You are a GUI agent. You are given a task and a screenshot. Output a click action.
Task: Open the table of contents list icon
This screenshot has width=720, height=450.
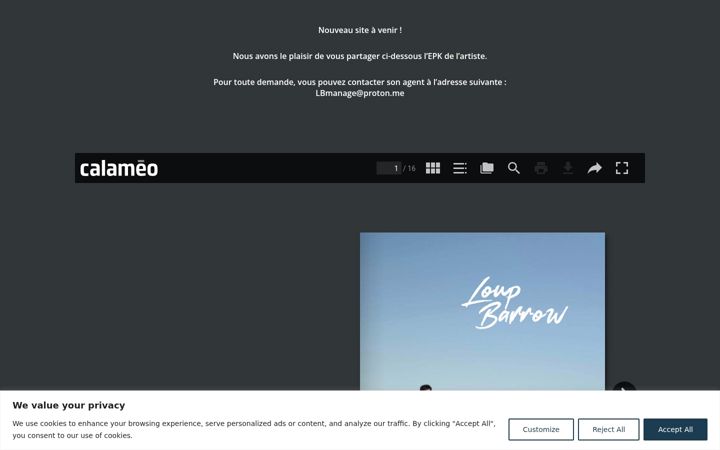tap(460, 168)
